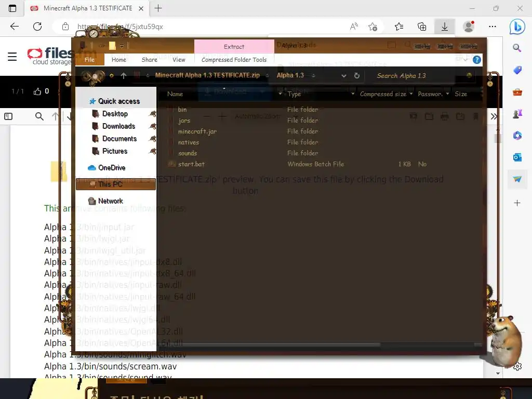Open Edge sidebar Microsoft 365 icon
Viewport: 532px width, 399px height.
517,136
